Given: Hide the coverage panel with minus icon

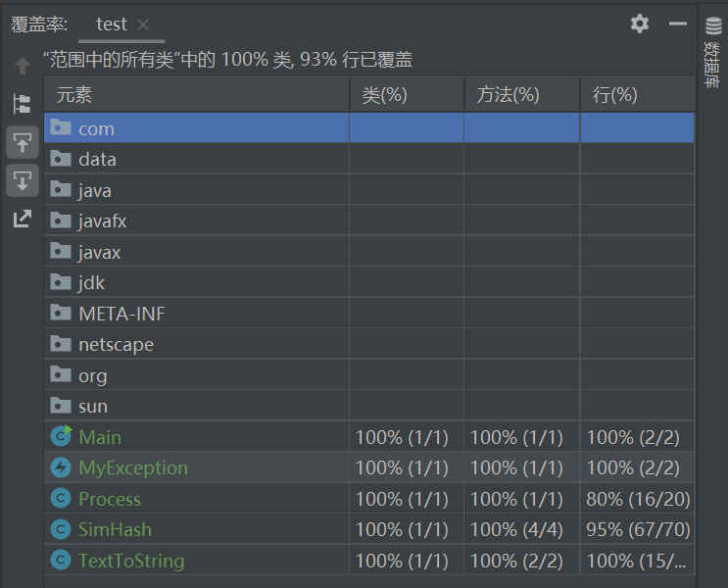Looking at the screenshot, I should [678, 24].
